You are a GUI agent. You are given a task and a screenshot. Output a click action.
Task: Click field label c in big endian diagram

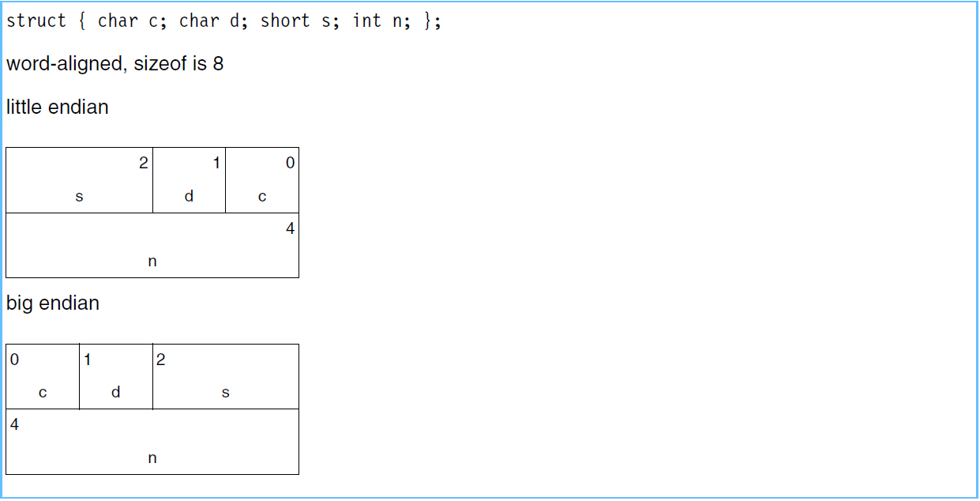pyautogui.click(x=43, y=393)
